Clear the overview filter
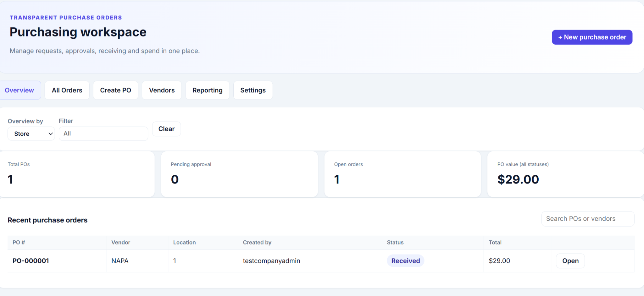The width and height of the screenshot is (644, 296). point(166,129)
